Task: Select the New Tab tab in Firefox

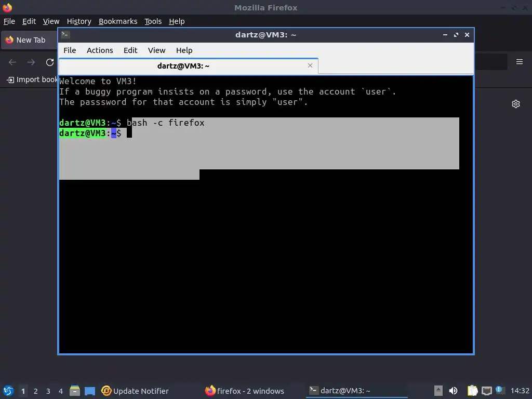Action: pyautogui.click(x=30, y=40)
